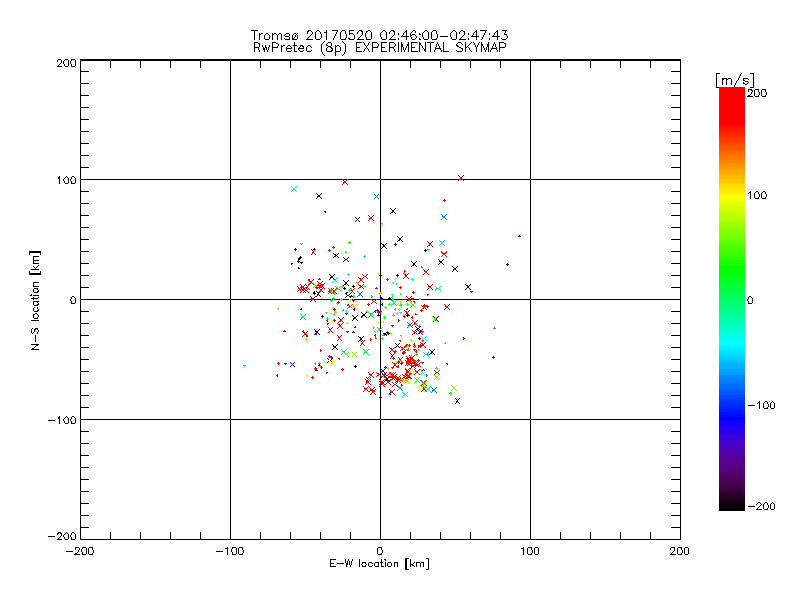Viewport: 800px width, 600px height.
Task: Click the title text 'Tromsø 20170520 02:46:00-02:47:43'
Action: [379, 35]
